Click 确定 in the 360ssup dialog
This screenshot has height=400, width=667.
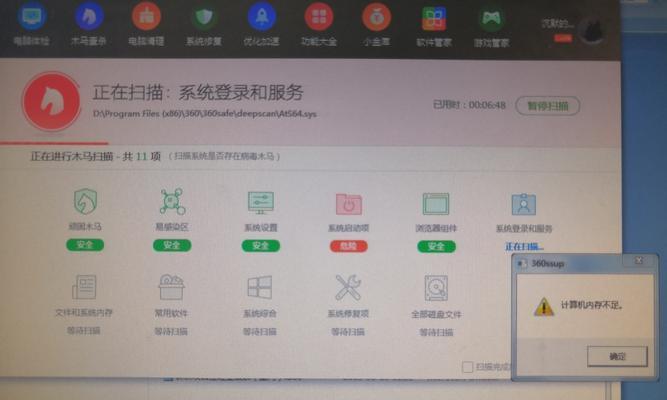coord(617,356)
